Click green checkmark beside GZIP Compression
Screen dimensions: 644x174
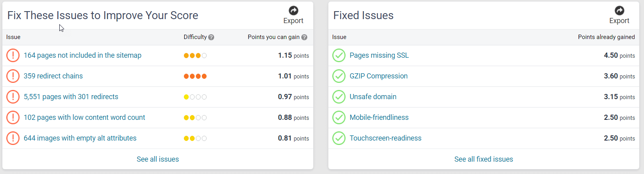(339, 76)
